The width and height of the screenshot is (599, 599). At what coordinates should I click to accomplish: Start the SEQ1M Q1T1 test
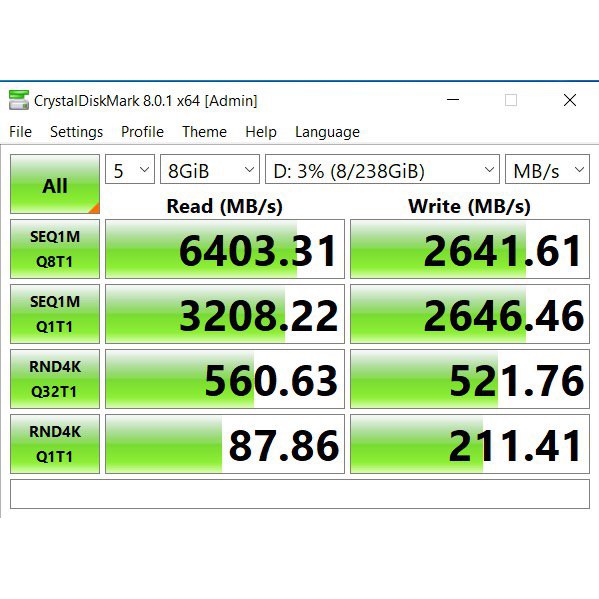[x=55, y=314]
